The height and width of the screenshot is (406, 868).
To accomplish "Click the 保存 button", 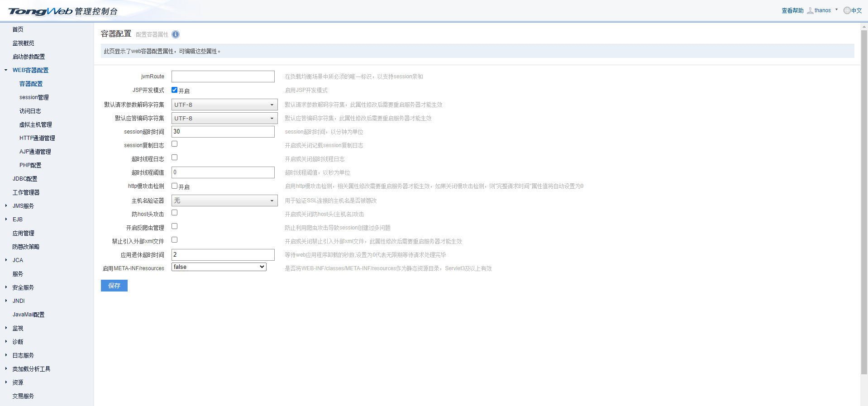I will point(114,286).
